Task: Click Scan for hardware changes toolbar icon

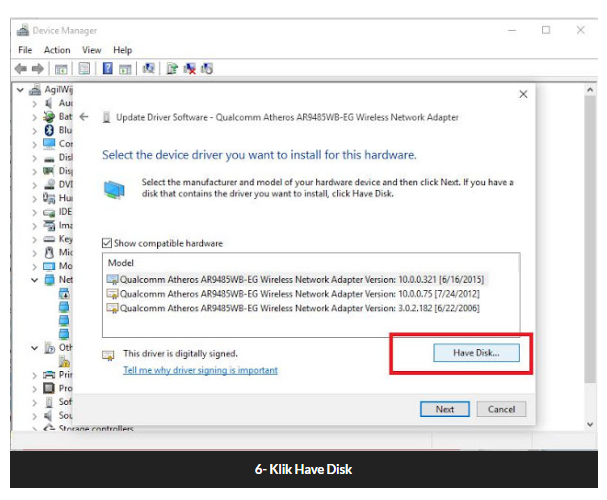Action: 148,68
